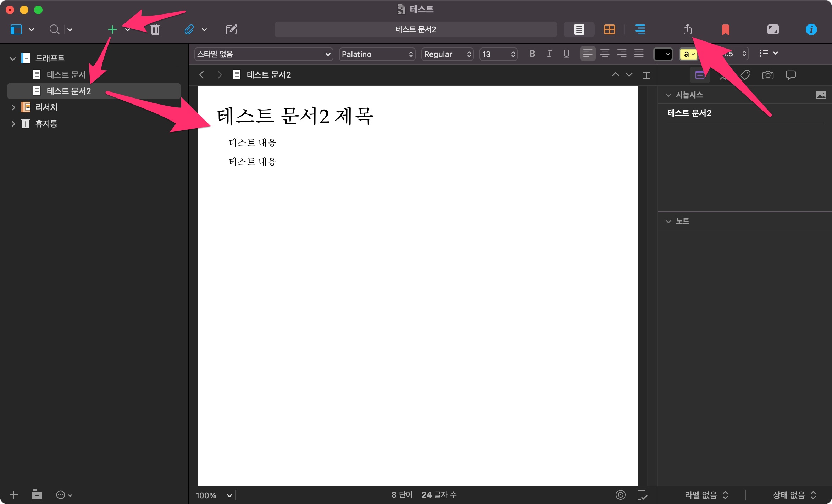Click the project targets icon in footer
832x504 pixels.
click(x=620, y=495)
